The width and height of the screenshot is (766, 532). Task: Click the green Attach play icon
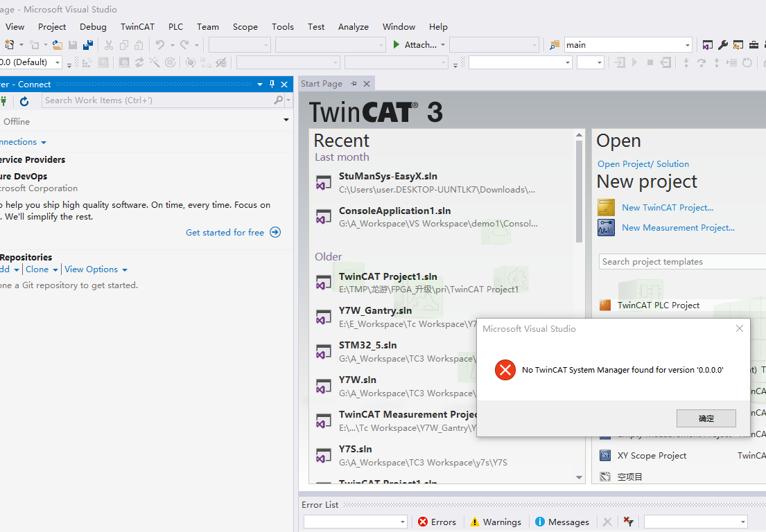(397, 45)
